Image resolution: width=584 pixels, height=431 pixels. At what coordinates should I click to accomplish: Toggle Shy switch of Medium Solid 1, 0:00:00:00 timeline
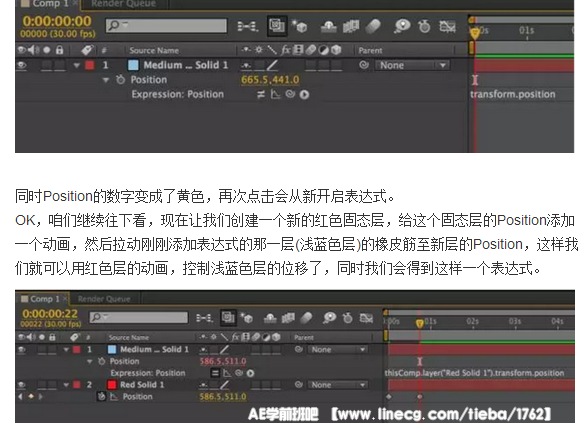pos(246,66)
